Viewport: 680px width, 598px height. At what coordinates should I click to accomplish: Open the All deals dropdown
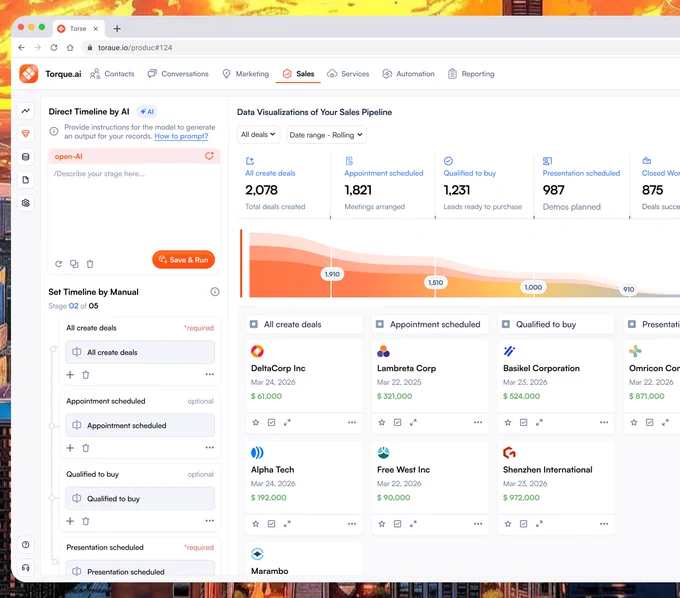coord(258,134)
